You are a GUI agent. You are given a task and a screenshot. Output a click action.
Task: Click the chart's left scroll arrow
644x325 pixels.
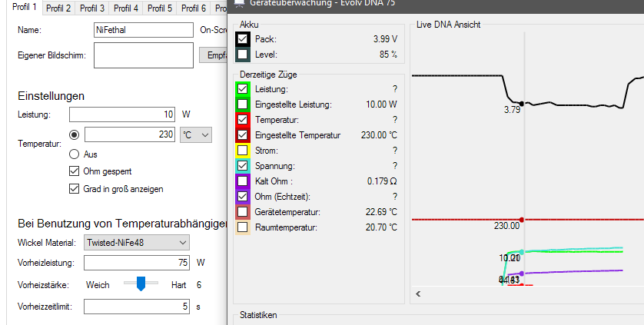(x=419, y=293)
